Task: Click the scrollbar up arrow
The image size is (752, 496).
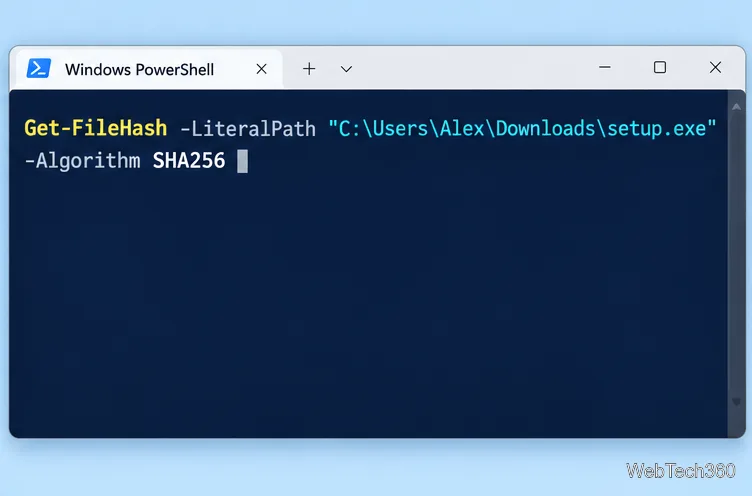Action: click(736, 107)
